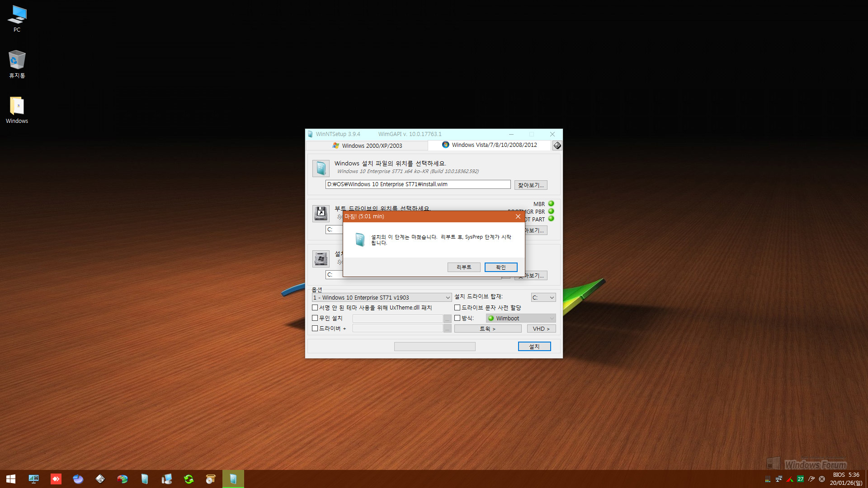Image resolution: width=868 pixels, height=488 pixels.
Task: Open the Wimboot mode dropdown
Action: 521,318
